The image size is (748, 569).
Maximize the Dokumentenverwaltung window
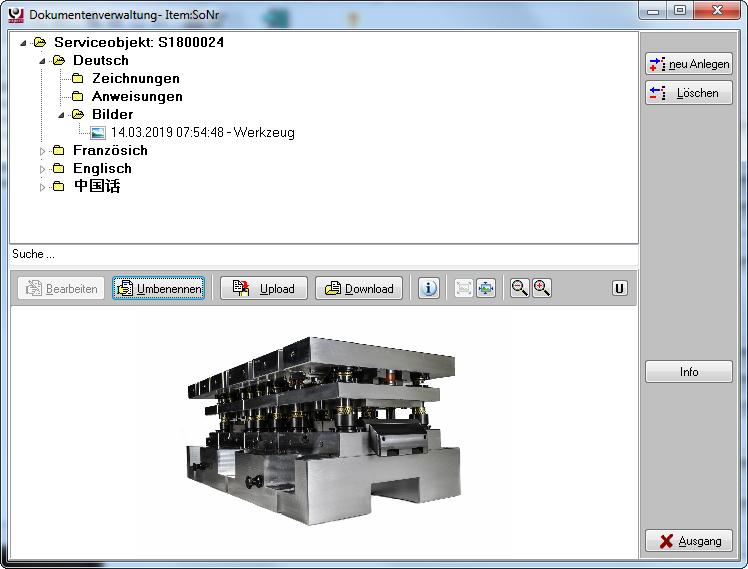pyautogui.click(x=680, y=10)
